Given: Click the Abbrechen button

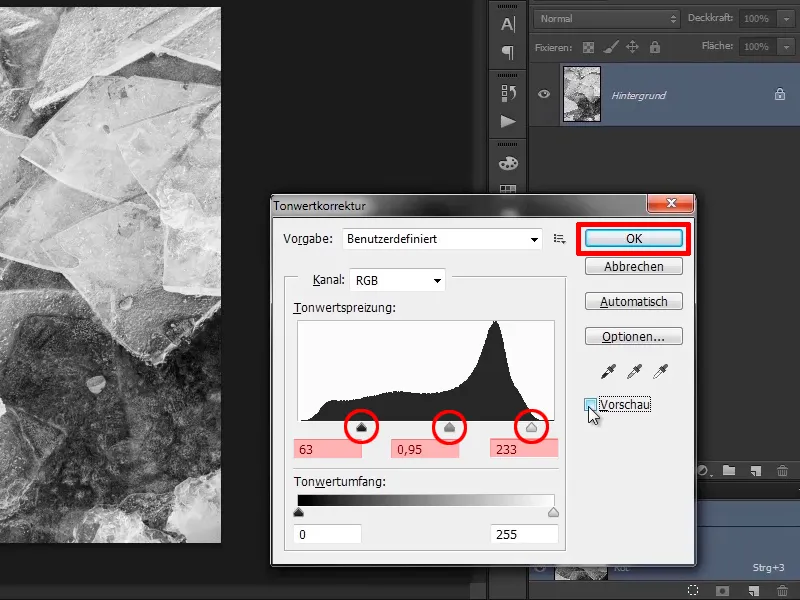Looking at the screenshot, I should click(634, 266).
